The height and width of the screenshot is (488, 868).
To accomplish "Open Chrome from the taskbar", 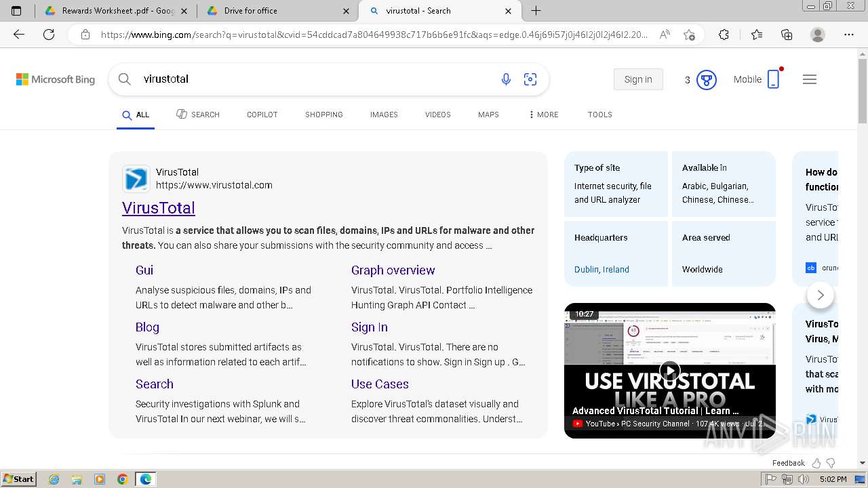I will (122, 479).
